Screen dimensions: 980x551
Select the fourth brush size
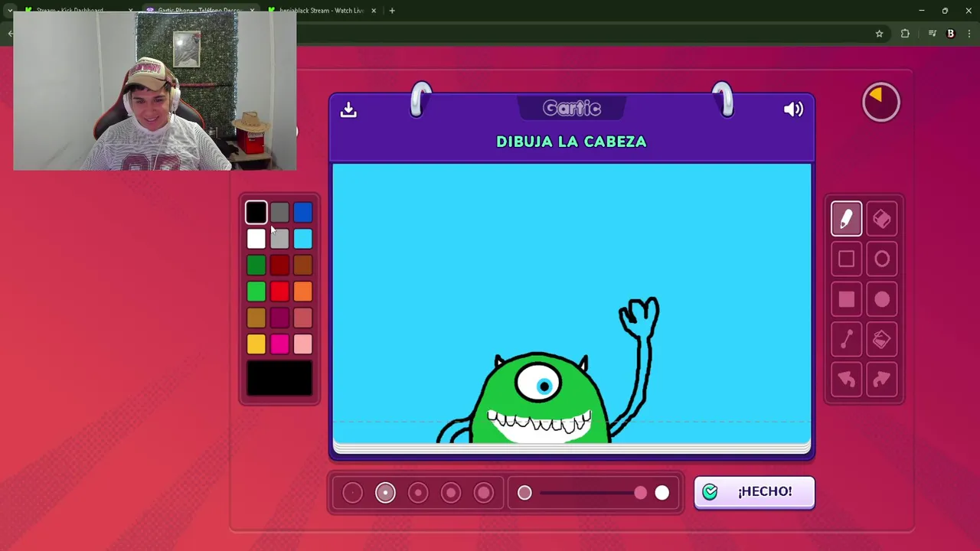(451, 493)
